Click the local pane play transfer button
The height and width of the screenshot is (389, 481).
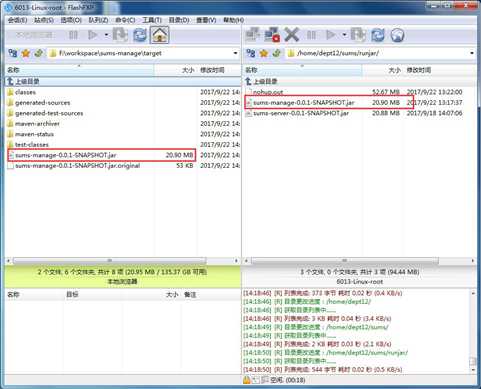pyautogui.click(x=92, y=35)
